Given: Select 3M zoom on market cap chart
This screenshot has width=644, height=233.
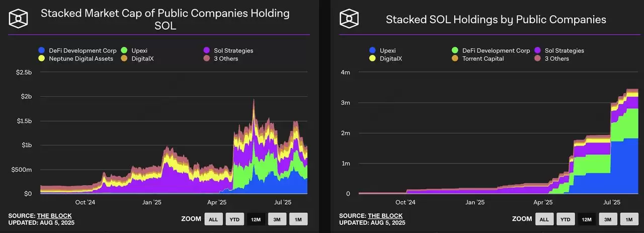Looking at the screenshot, I should point(277,219).
